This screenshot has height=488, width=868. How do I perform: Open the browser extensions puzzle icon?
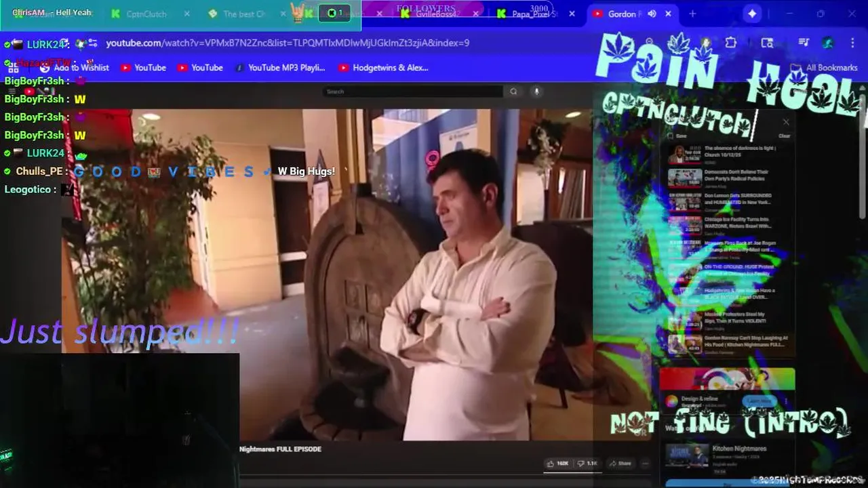tap(730, 43)
